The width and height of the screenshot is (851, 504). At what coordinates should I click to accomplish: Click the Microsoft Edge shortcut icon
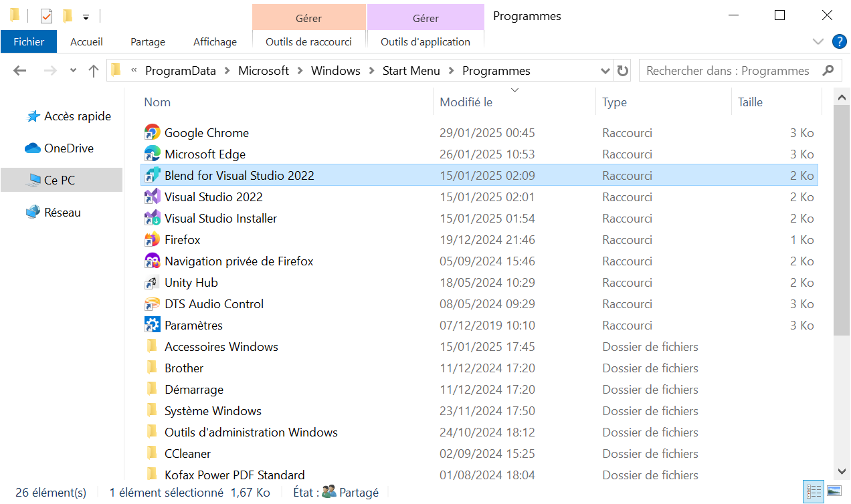click(153, 154)
